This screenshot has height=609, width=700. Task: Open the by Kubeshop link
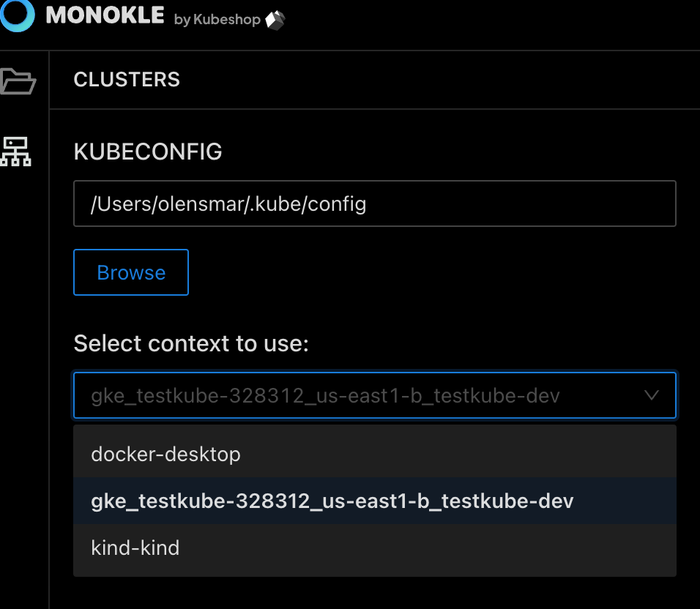[217, 20]
